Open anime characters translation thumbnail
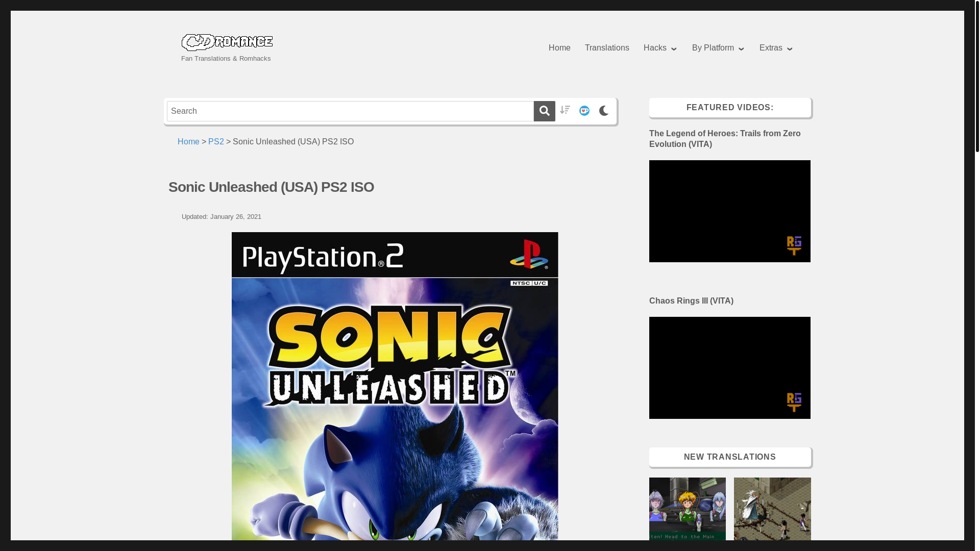The height and width of the screenshot is (551, 980). (x=688, y=509)
